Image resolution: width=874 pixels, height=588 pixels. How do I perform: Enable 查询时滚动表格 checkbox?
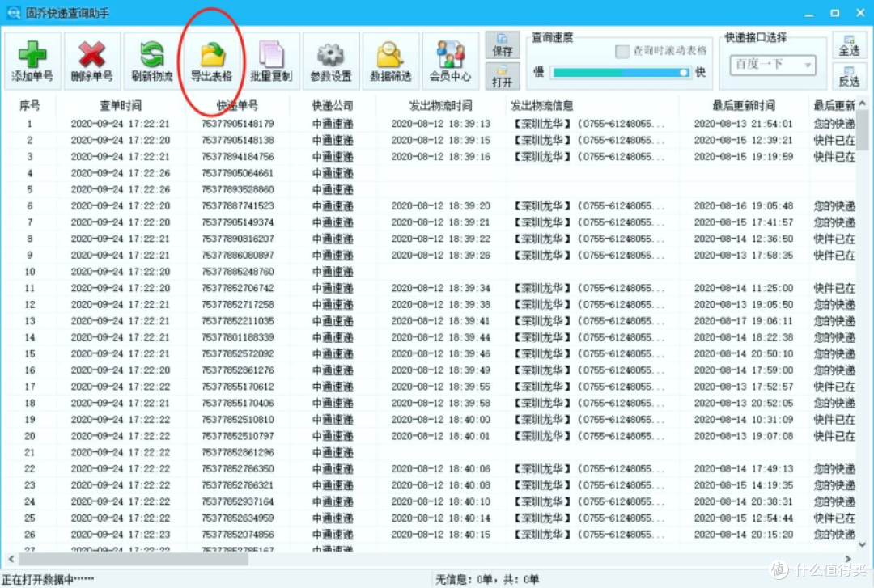(622, 51)
